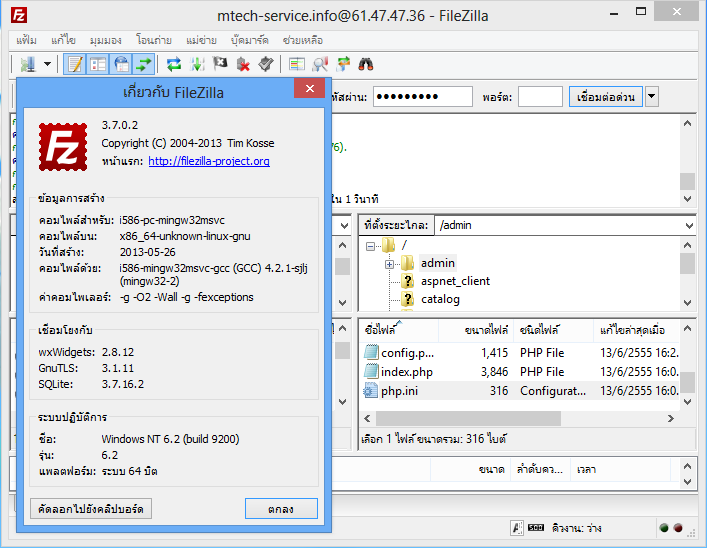
Task: Click the remote site path field /admin
Action: pos(559,225)
